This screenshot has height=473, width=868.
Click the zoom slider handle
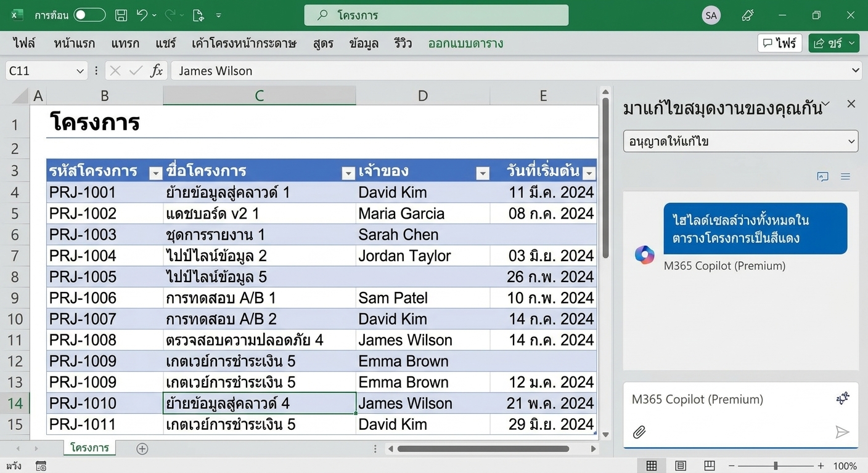(776, 466)
